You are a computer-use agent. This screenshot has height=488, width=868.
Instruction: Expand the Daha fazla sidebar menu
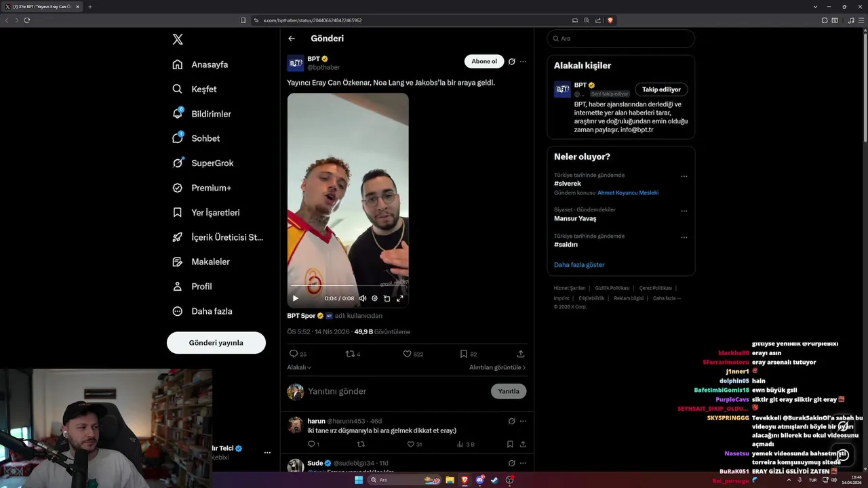click(202, 311)
